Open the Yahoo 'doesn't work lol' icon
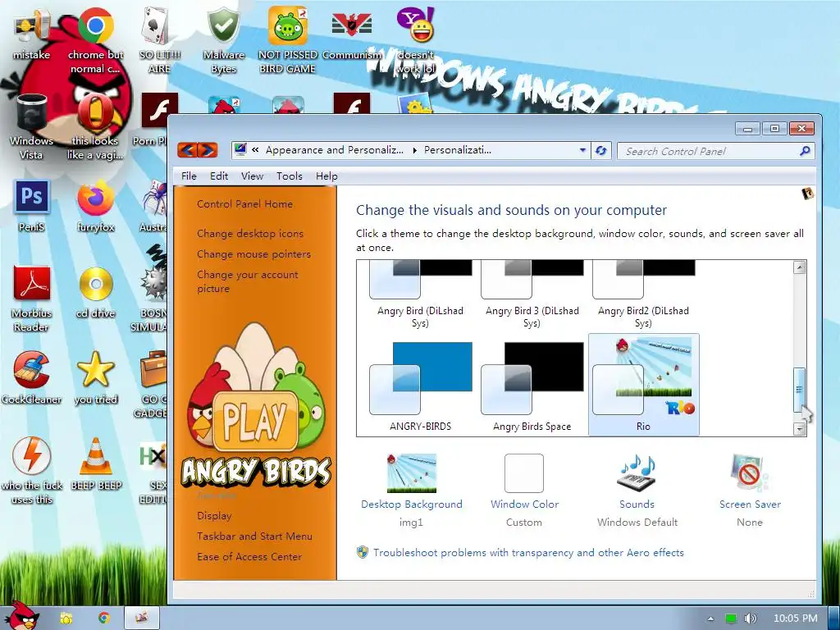The width and height of the screenshot is (840, 630). 416,40
